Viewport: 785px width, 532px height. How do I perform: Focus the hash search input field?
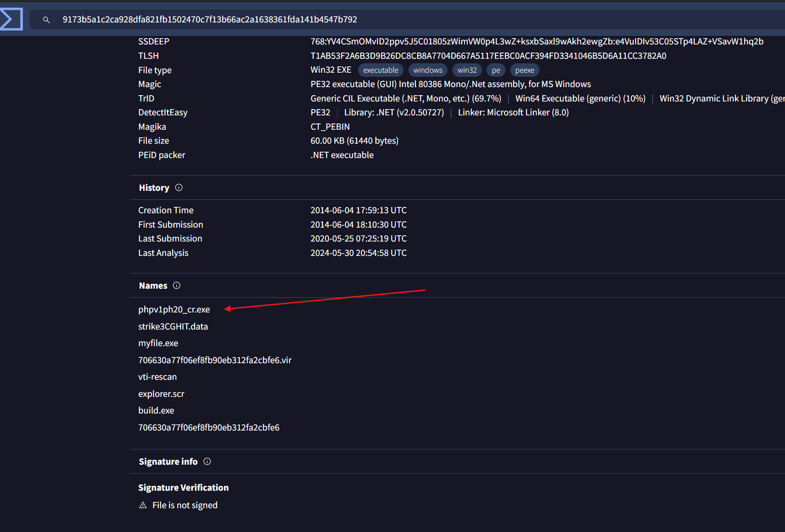click(407, 19)
